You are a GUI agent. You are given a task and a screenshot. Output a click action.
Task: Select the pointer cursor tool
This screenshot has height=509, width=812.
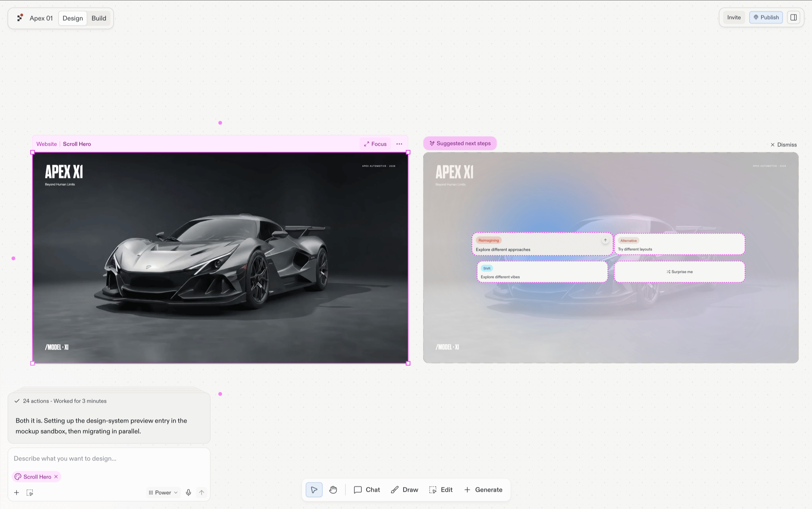pyautogui.click(x=314, y=490)
